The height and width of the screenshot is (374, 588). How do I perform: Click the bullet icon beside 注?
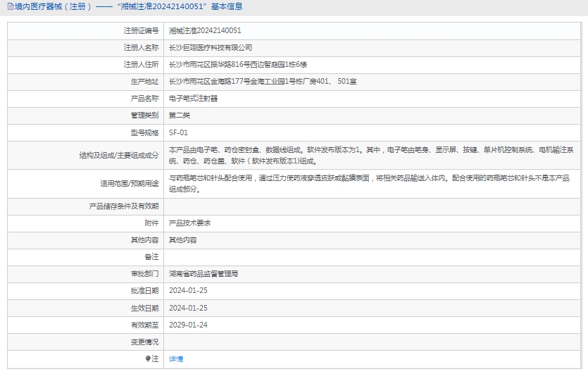pyautogui.click(x=148, y=359)
